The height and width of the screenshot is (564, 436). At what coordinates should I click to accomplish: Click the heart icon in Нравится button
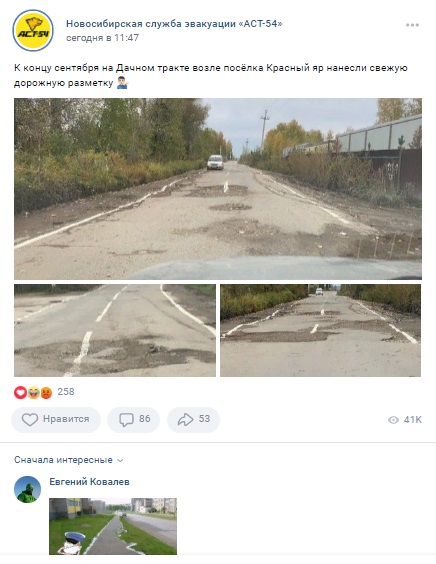click(x=30, y=419)
